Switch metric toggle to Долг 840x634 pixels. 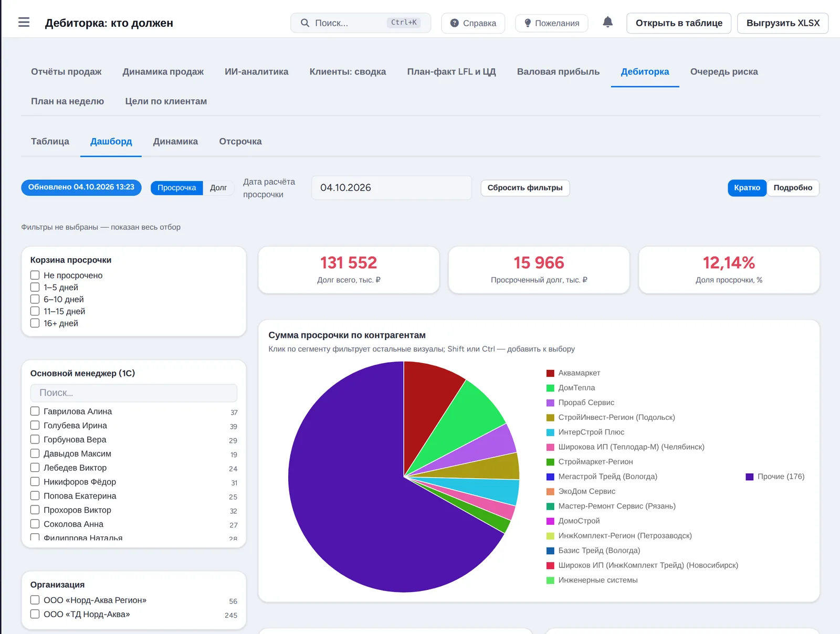(218, 188)
